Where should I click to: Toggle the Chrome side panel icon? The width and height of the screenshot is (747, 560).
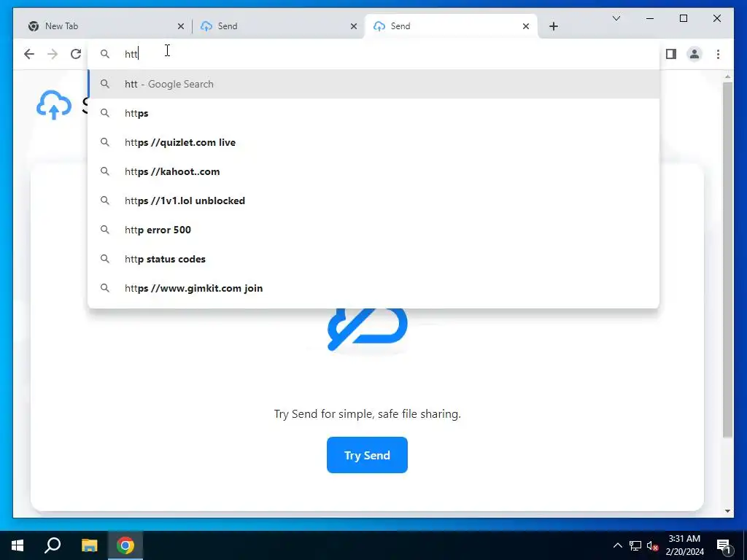[x=671, y=54]
